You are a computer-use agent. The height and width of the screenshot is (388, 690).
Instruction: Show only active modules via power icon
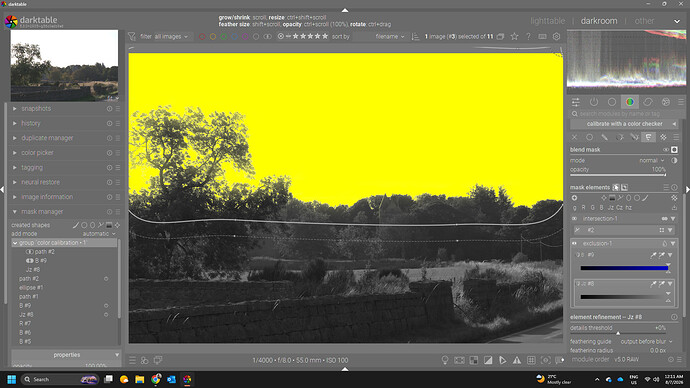(594, 102)
